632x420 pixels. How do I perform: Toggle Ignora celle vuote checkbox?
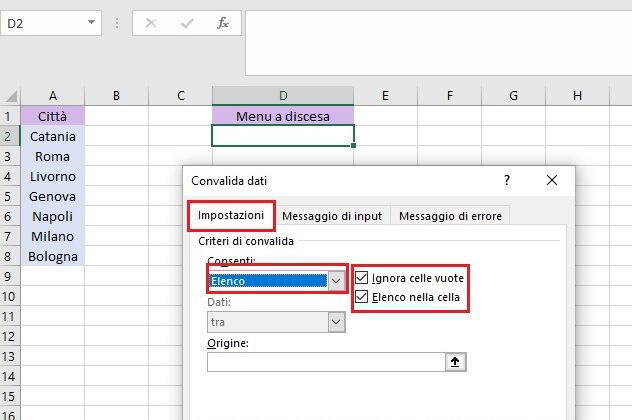point(362,278)
